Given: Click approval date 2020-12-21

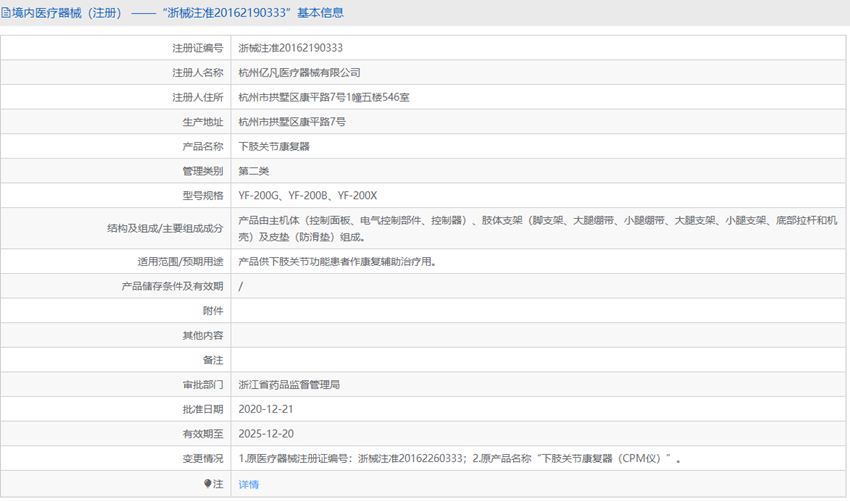Looking at the screenshot, I should coord(266,409).
